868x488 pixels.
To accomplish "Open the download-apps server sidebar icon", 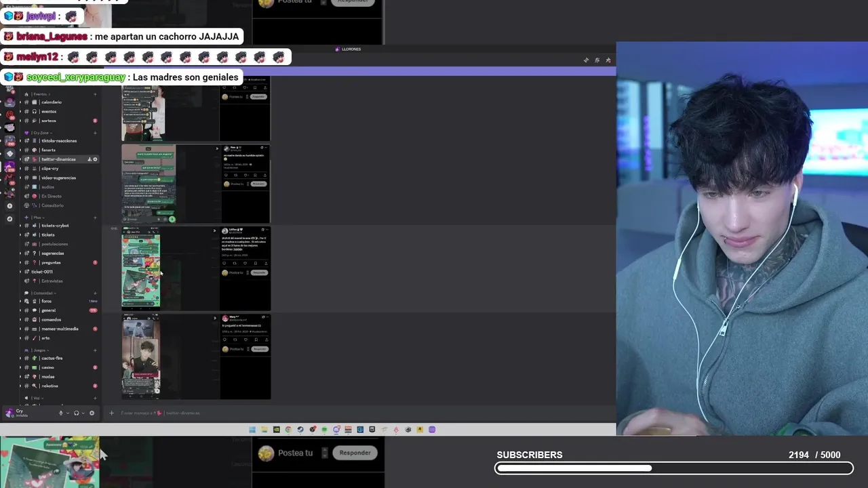I will tap(9, 205).
